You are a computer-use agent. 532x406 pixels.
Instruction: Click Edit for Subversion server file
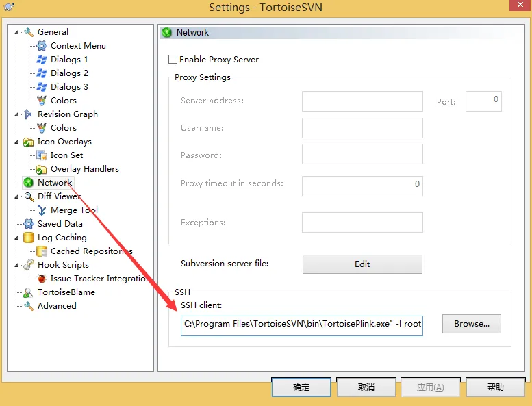pos(362,264)
